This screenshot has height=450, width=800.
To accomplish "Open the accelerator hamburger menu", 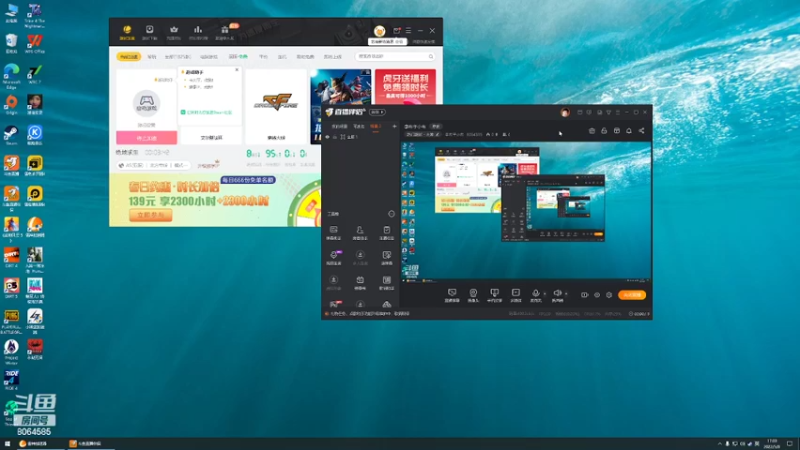I will pos(408,31).
